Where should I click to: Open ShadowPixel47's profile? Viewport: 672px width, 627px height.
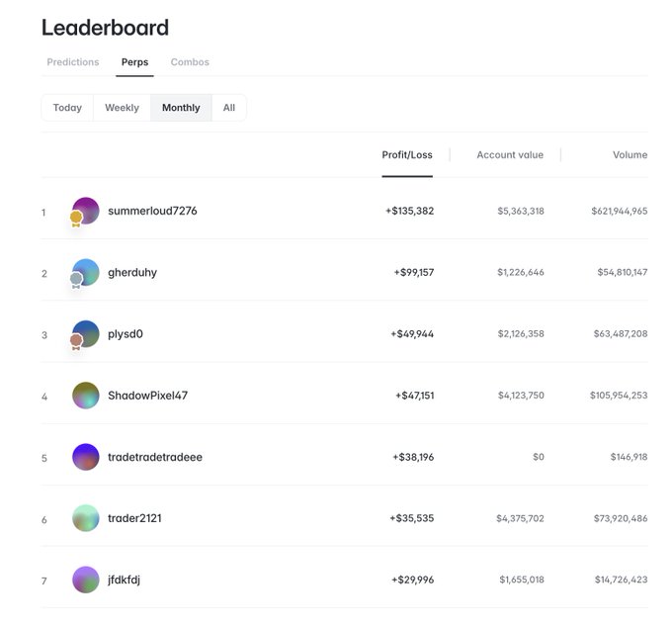point(148,396)
